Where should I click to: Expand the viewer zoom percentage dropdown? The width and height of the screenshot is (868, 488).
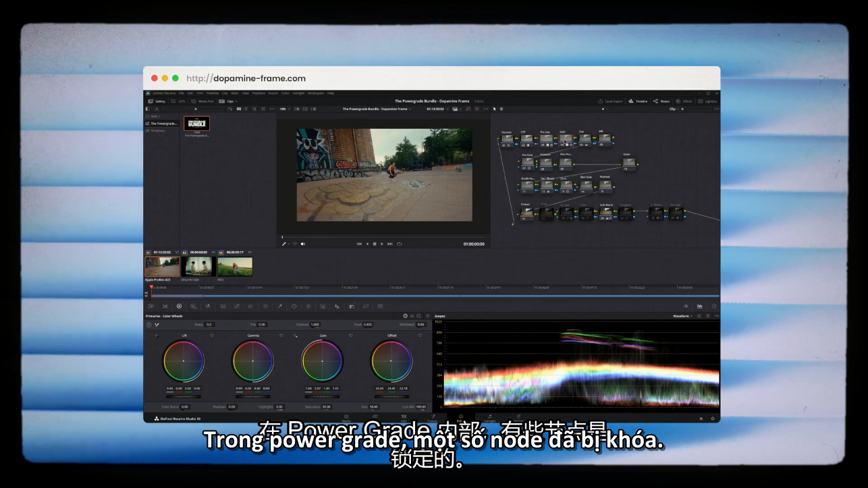pos(284,109)
